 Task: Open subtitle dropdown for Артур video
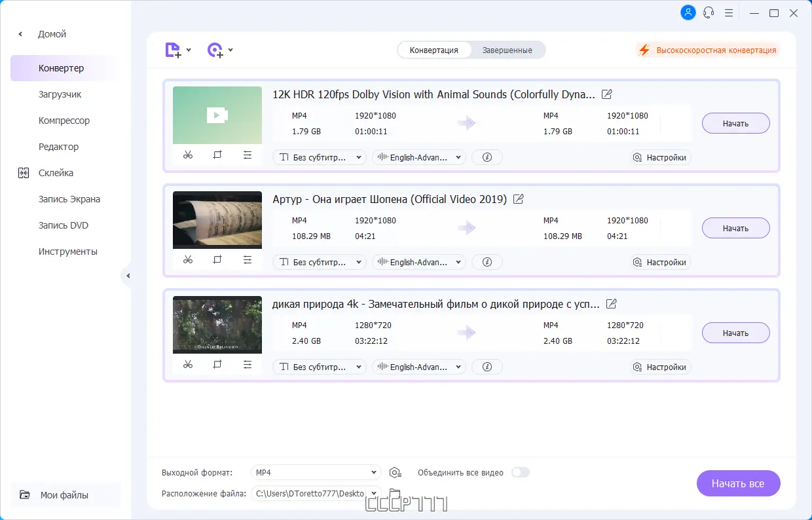pos(320,262)
